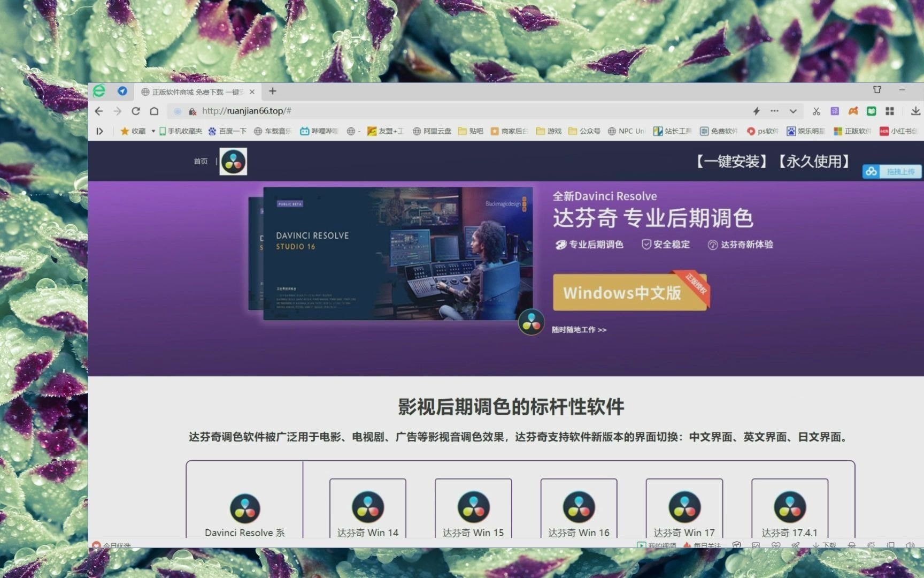924x578 pixels.
Task: Open the 达芬奇 Win 16 card
Action: pos(579,508)
